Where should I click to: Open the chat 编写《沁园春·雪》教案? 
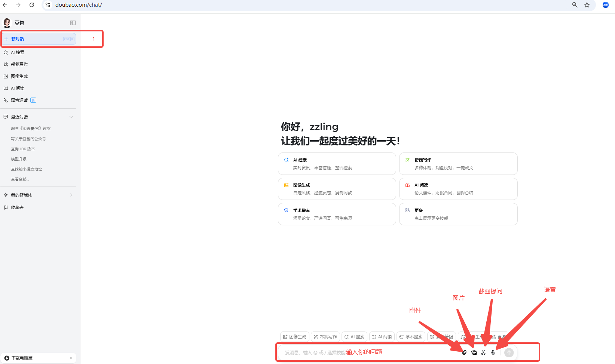[x=31, y=128]
